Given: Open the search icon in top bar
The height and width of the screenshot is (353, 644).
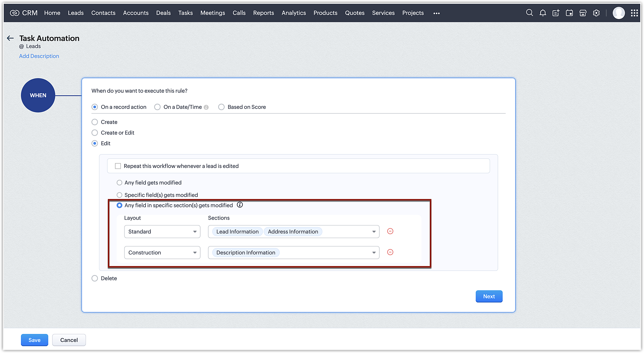Looking at the screenshot, I should pos(529,13).
